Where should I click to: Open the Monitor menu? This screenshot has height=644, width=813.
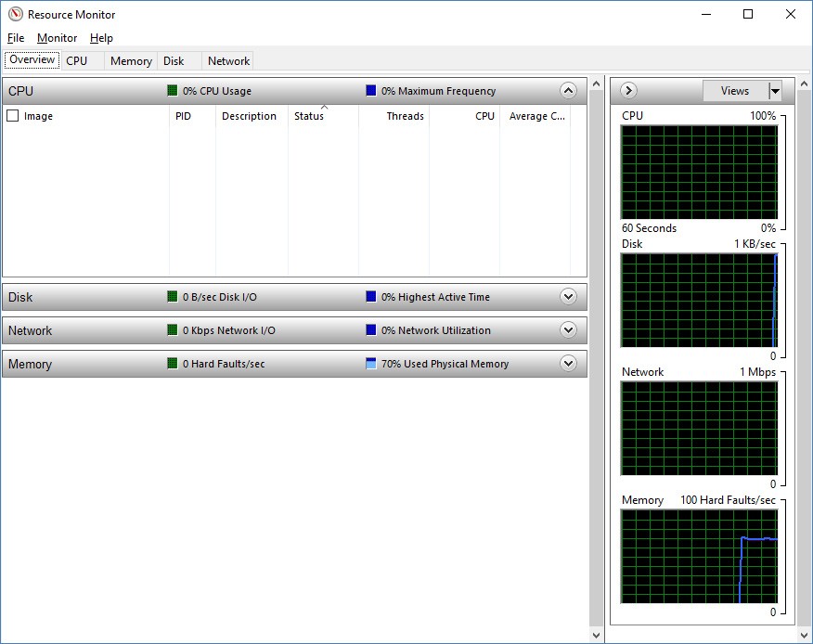click(57, 38)
